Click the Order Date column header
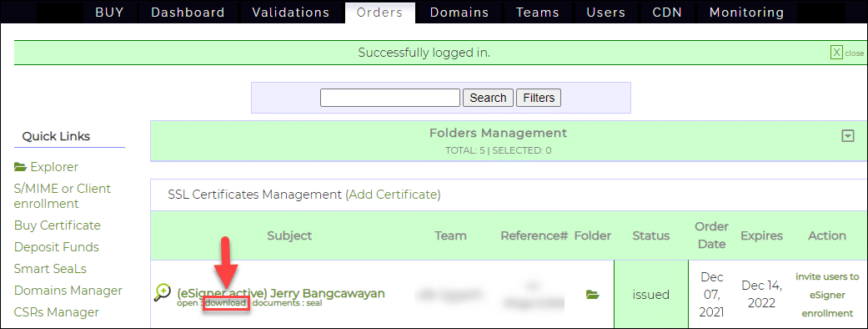 (712, 235)
